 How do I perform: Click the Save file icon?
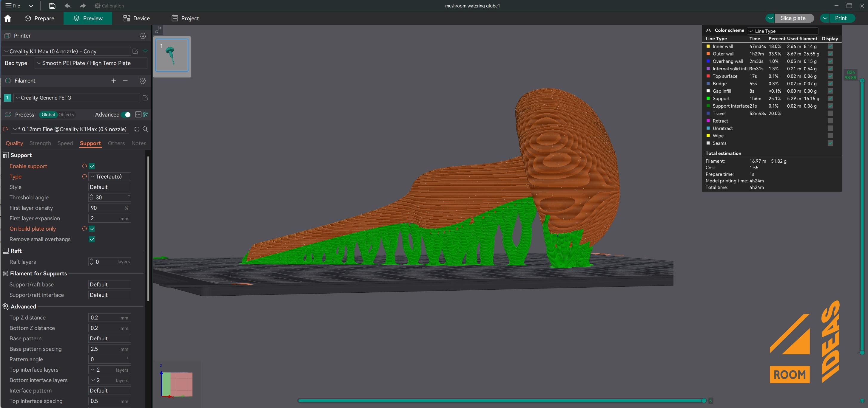click(x=52, y=6)
